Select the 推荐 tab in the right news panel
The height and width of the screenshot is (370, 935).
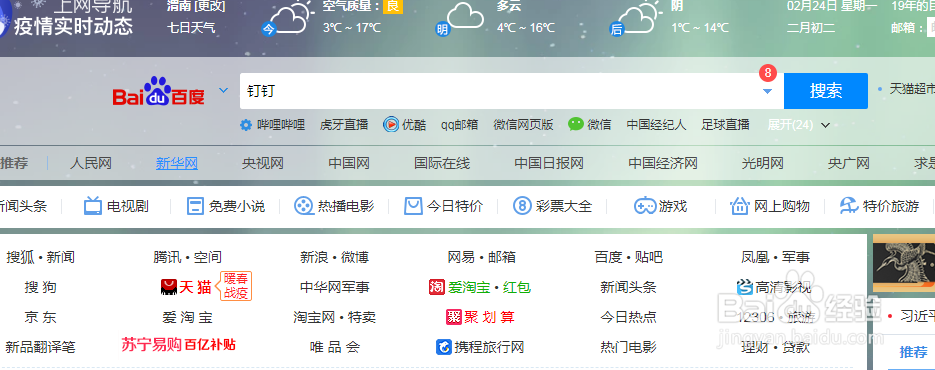click(914, 352)
